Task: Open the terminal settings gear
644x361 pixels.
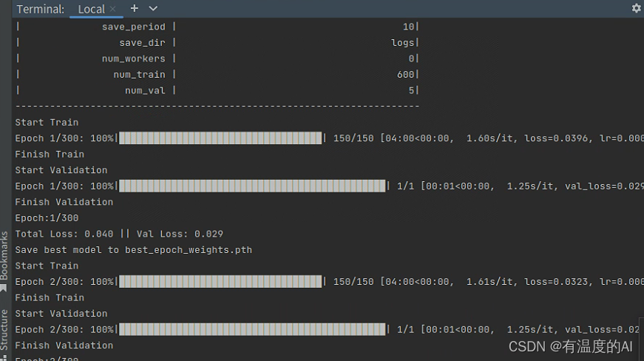Action: click(x=636, y=8)
